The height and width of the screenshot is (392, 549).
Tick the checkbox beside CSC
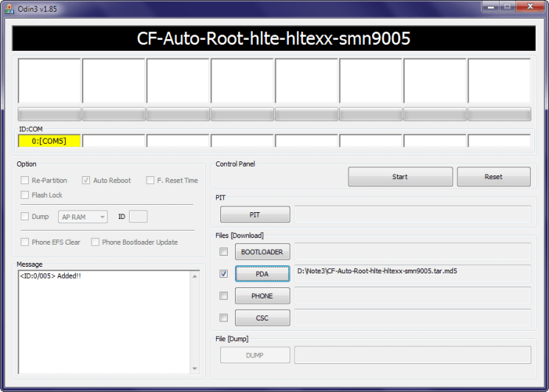click(x=223, y=318)
